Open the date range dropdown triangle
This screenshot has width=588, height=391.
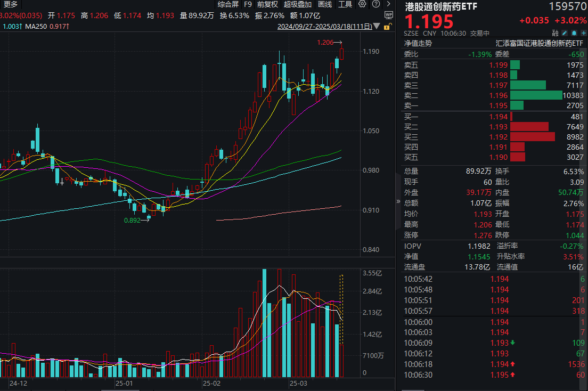pos(377,26)
